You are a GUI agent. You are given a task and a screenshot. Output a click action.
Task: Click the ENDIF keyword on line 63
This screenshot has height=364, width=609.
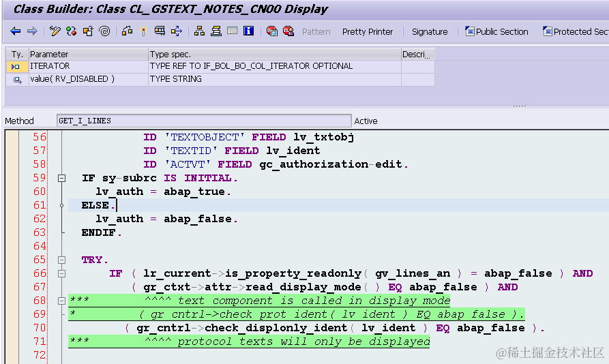pyautogui.click(x=98, y=232)
